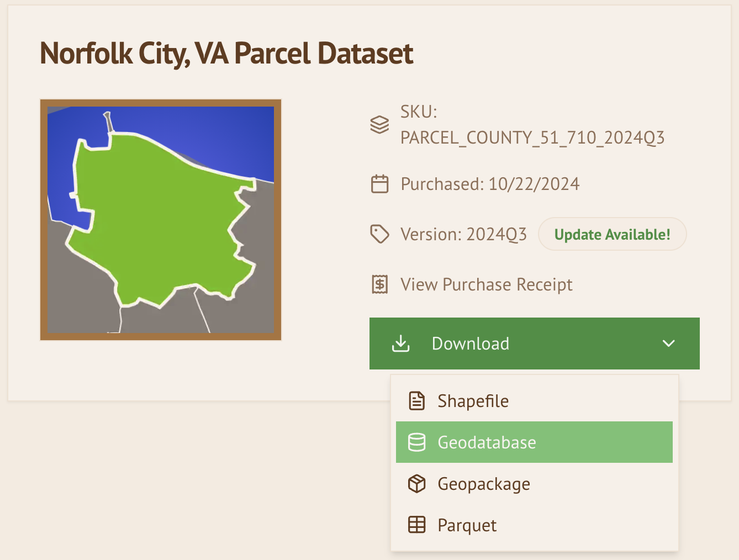Open View Purchase Receipt link
739x560 pixels.
(x=486, y=284)
